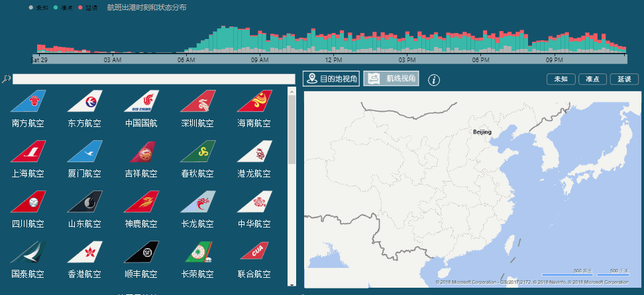Select the 南方航空 airline tail icon
Image resolution: width=644 pixels, height=295 pixels.
click(28, 101)
